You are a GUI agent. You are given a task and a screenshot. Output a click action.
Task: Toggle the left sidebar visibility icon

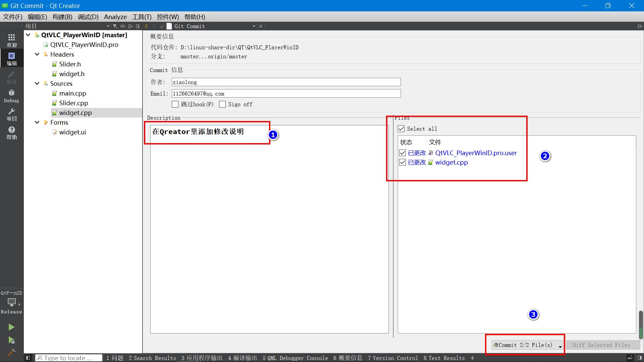28,358
